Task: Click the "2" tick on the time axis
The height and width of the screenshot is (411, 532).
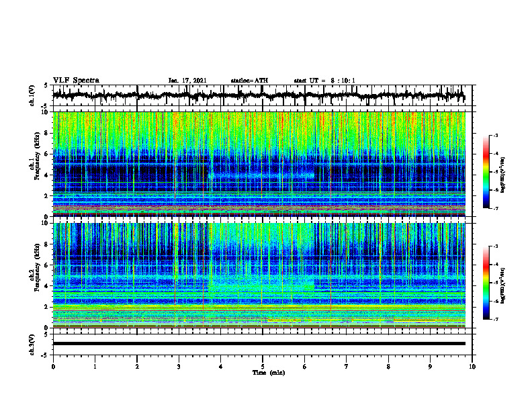Action: point(137,367)
